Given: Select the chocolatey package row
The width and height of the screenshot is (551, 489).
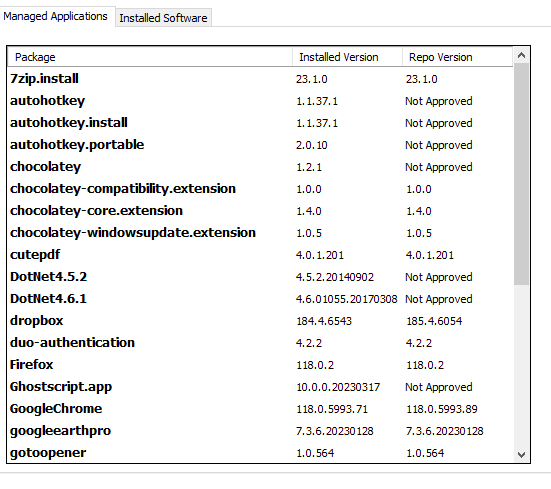Looking at the screenshot, I should (260, 167).
